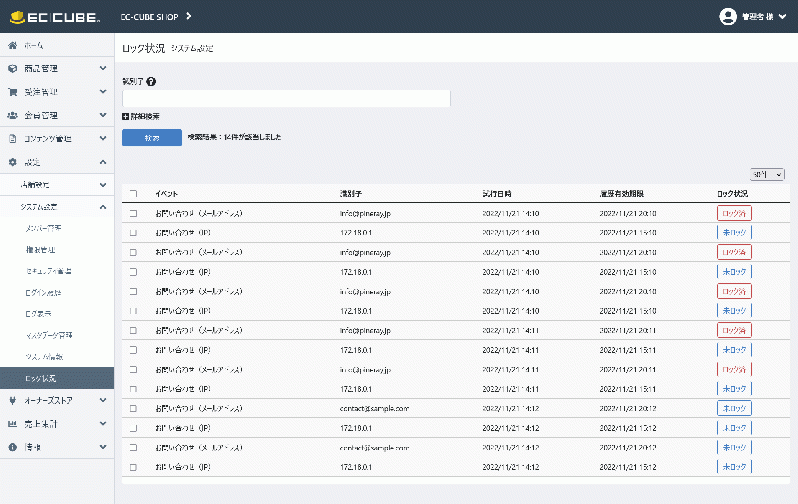Expand the 店舗設定 submenu chevron
798x504 pixels.
tap(103, 185)
